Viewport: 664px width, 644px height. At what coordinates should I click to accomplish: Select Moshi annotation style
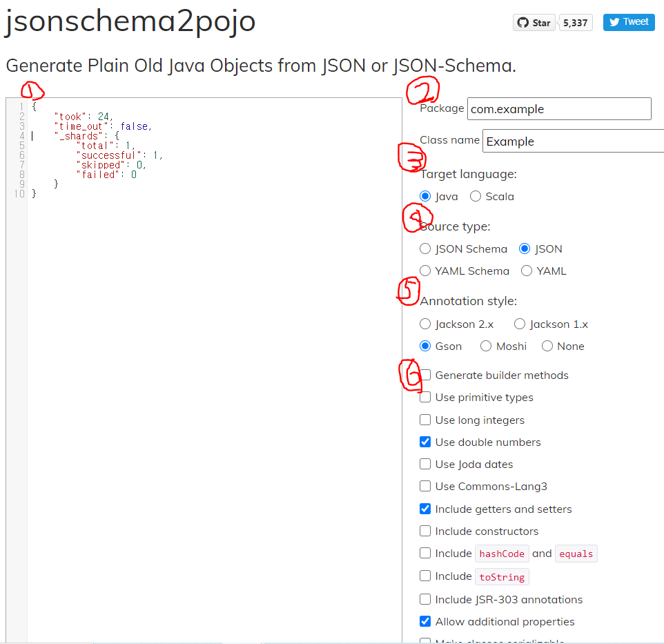(486, 347)
